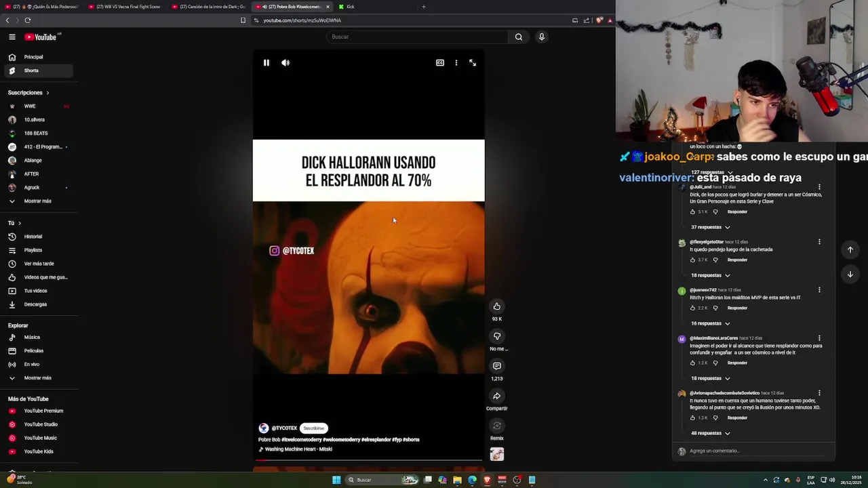
Task: Reply to the @AvionapachedecombateSovietico comment
Action: (x=737, y=418)
